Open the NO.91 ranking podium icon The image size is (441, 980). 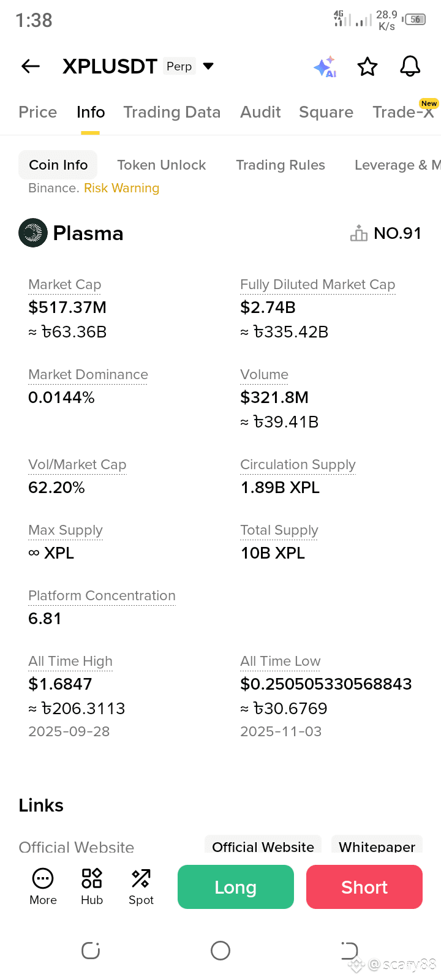(x=359, y=233)
